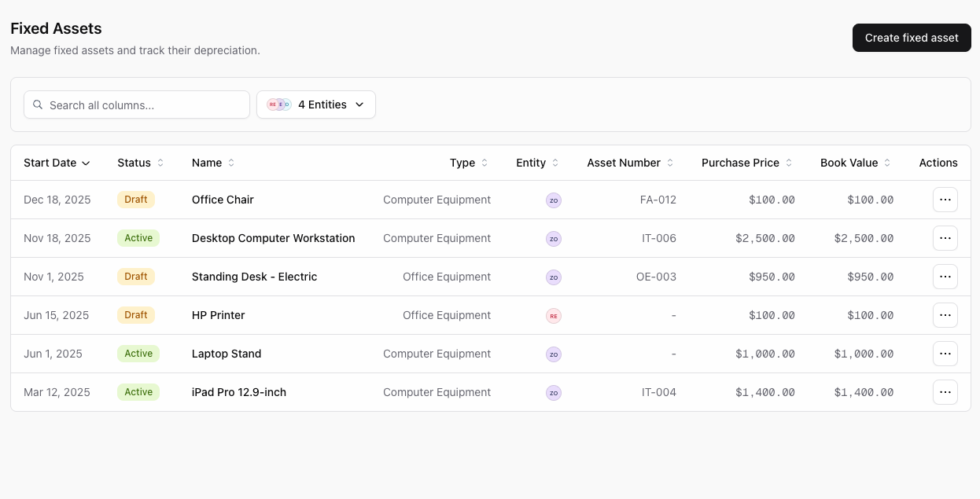Sort by Book Value column header
Image resolution: width=980 pixels, height=499 pixels.
click(x=856, y=163)
